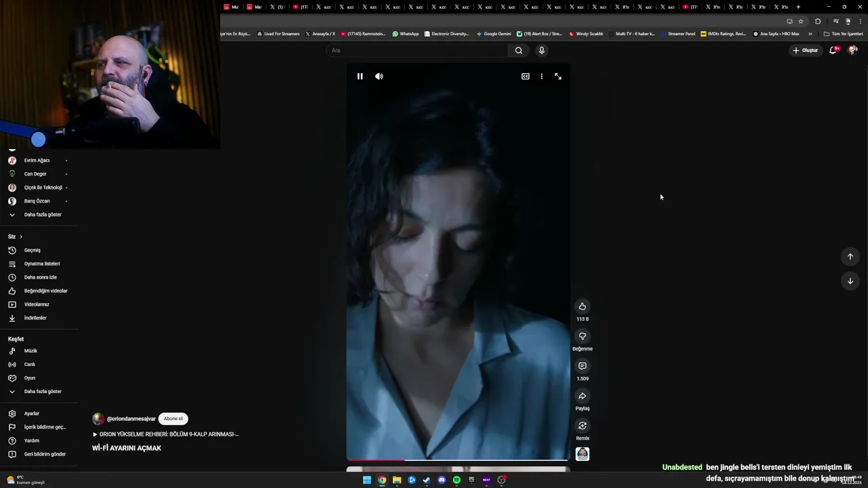This screenshot has width=868, height=488.
Task: Open the three-dot options on the video
Action: [x=541, y=77]
